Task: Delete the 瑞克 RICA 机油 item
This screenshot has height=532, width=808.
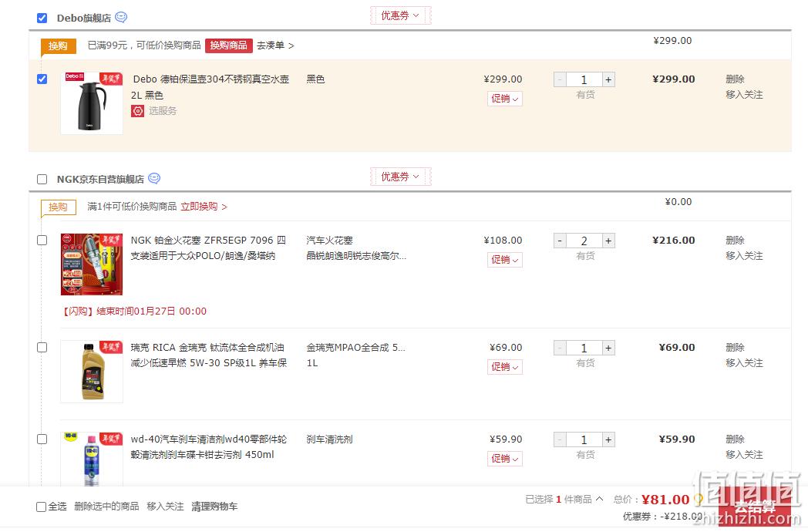Action: pyautogui.click(x=735, y=348)
